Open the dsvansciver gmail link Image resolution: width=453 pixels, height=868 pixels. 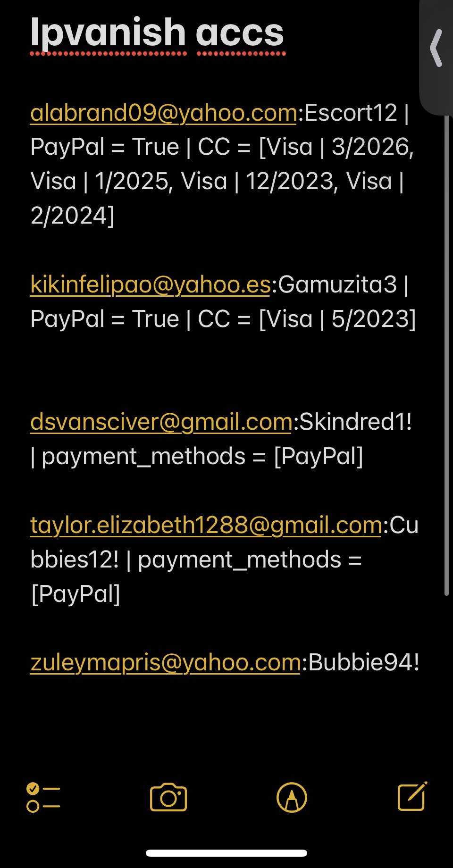[x=161, y=422]
